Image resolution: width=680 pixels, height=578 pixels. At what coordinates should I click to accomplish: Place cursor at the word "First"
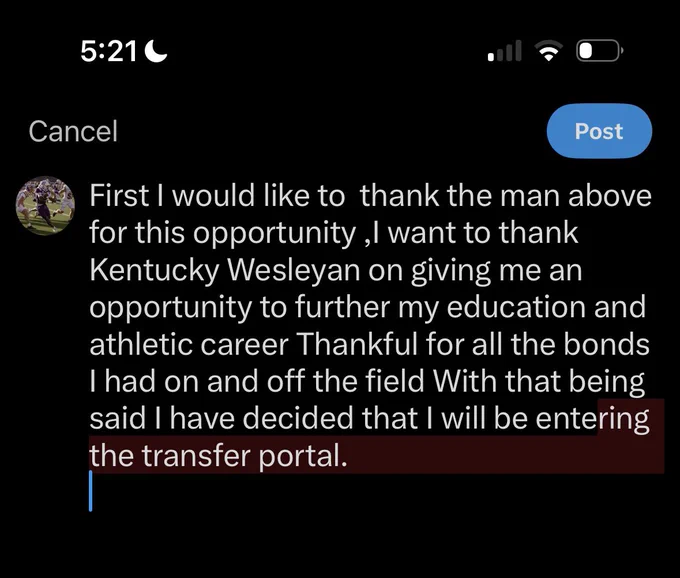point(119,196)
